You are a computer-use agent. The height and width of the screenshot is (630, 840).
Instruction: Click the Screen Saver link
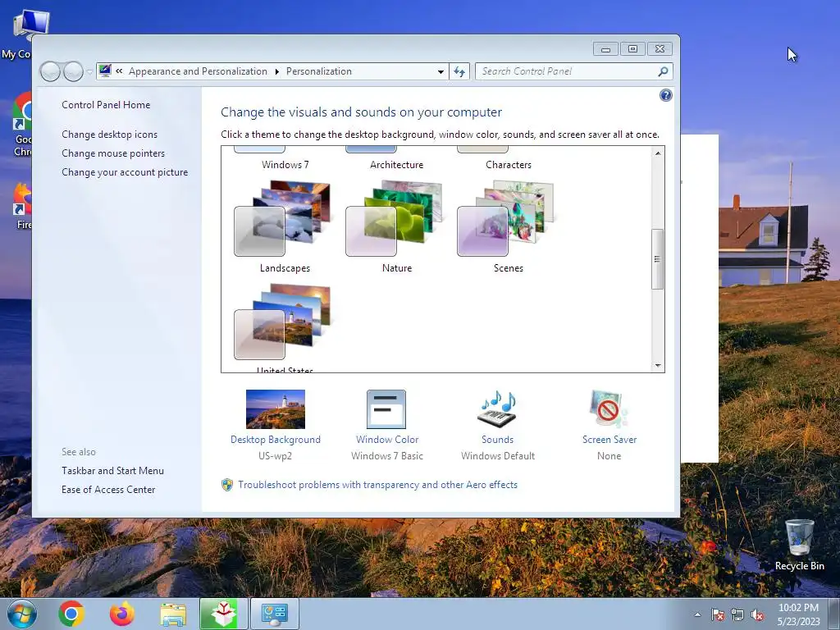[609, 440]
